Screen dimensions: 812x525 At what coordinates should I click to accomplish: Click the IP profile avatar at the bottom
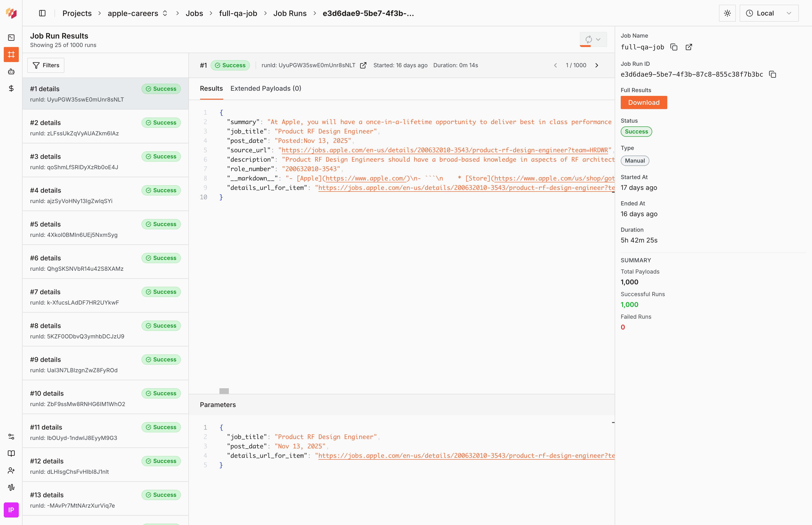coord(11,510)
